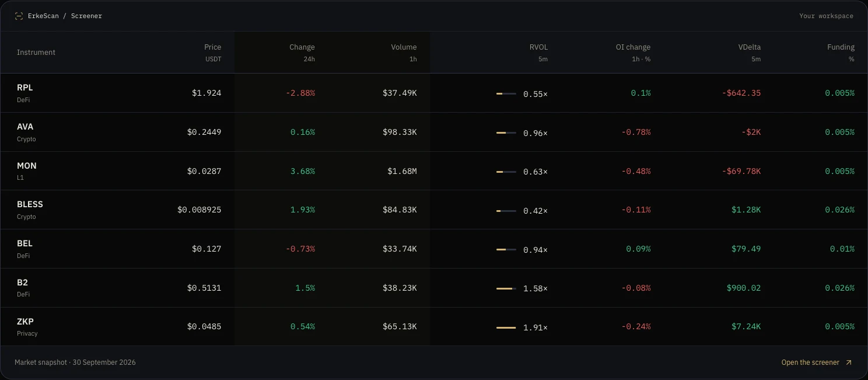Viewport: 868px width, 380px height.
Task: Click the RVOL bar in the B2 row
Action: pos(506,288)
